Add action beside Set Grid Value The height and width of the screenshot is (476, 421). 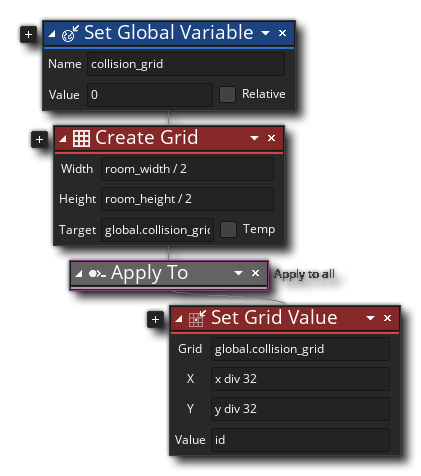pos(155,319)
